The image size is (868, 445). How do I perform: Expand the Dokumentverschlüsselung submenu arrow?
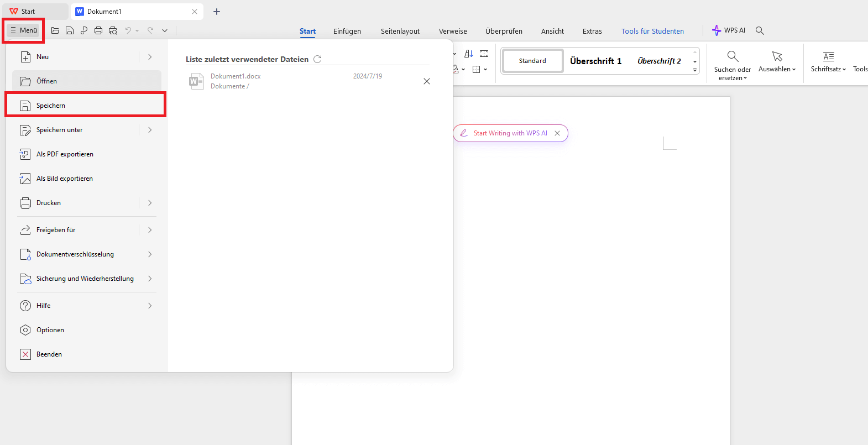tap(150, 254)
